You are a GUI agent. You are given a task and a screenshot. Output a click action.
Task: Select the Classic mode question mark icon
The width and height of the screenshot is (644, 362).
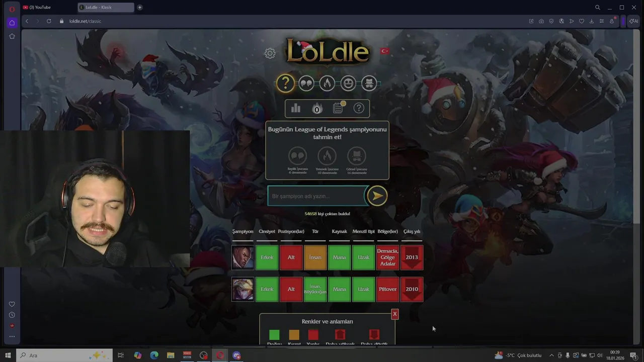(x=285, y=83)
